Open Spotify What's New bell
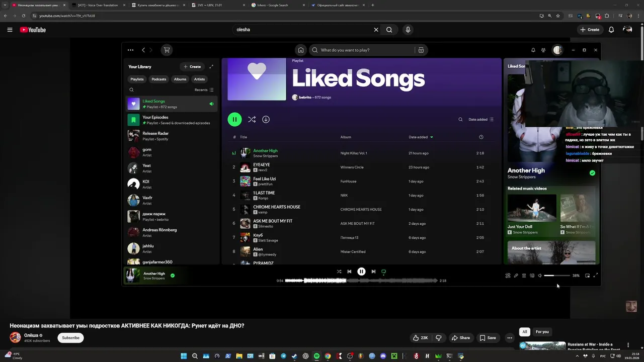The height and width of the screenshot is (362, 644). 533,50
